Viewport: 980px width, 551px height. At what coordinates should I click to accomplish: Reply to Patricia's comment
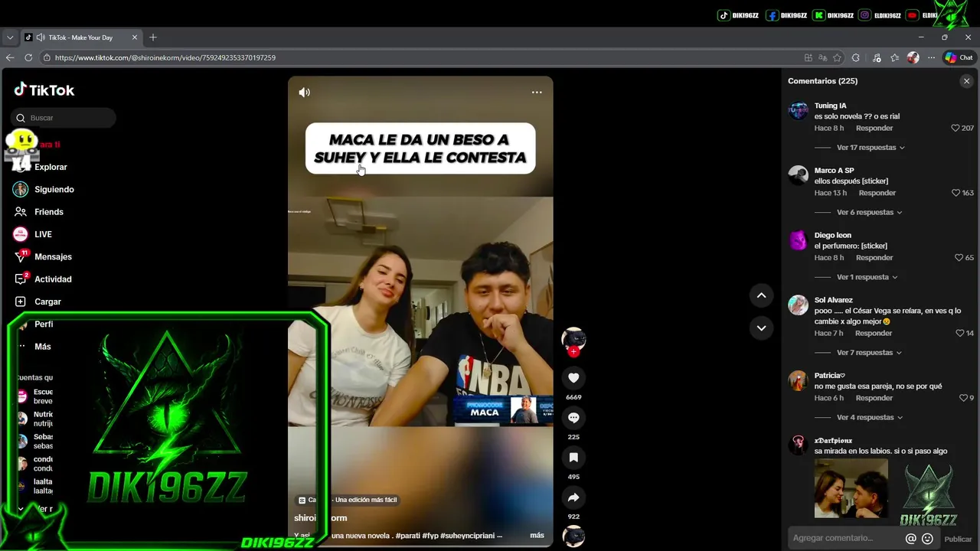[x=874, y=398]
